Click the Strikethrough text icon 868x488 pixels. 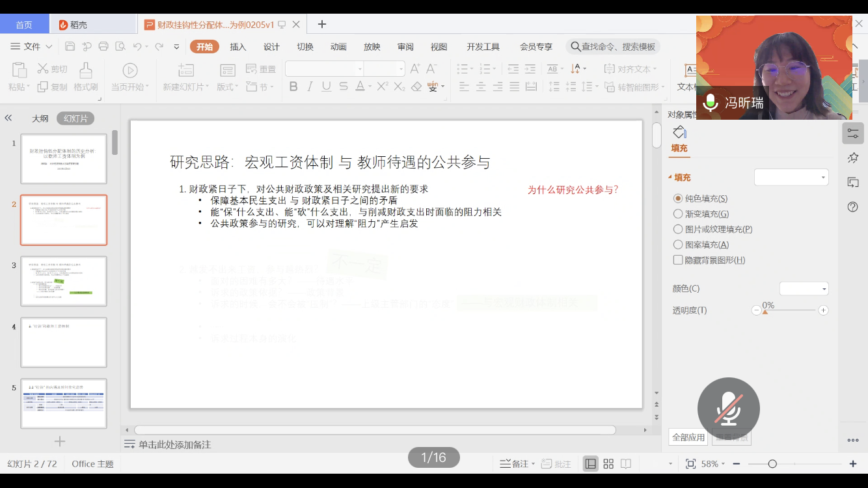point(344,87)
